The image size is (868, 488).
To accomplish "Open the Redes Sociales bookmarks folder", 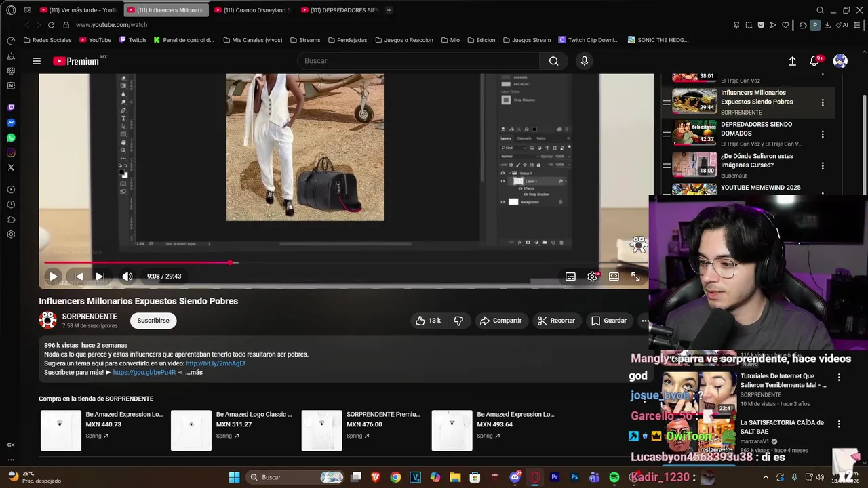I will click(x=47, y=40).
